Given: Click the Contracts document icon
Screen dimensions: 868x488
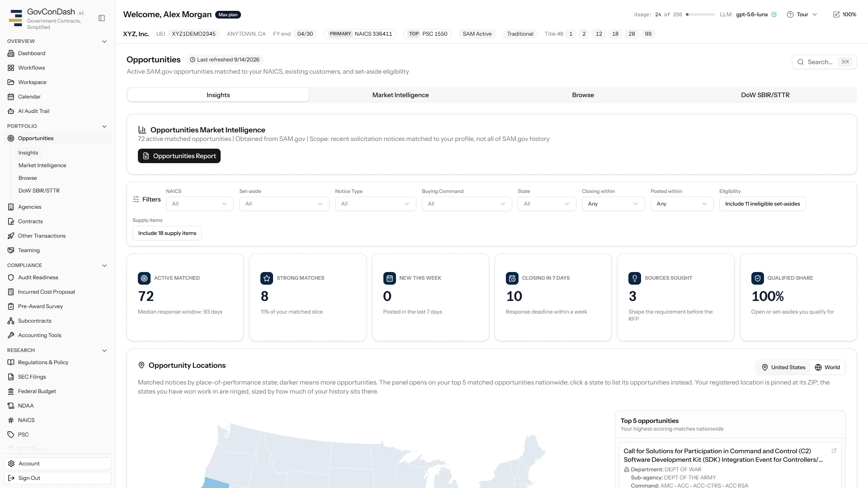Looking at the screenshot, I should point(11,221).
